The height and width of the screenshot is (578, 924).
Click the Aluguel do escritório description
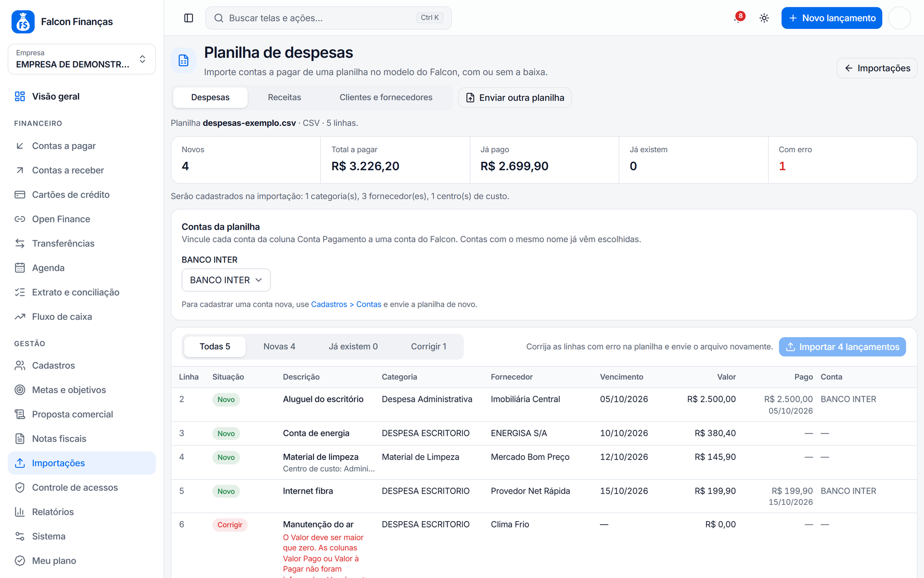[x=323, y=399]
